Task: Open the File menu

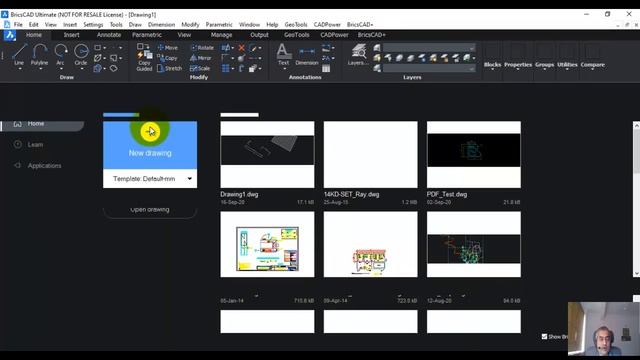Action: click(x=18, y=24)
